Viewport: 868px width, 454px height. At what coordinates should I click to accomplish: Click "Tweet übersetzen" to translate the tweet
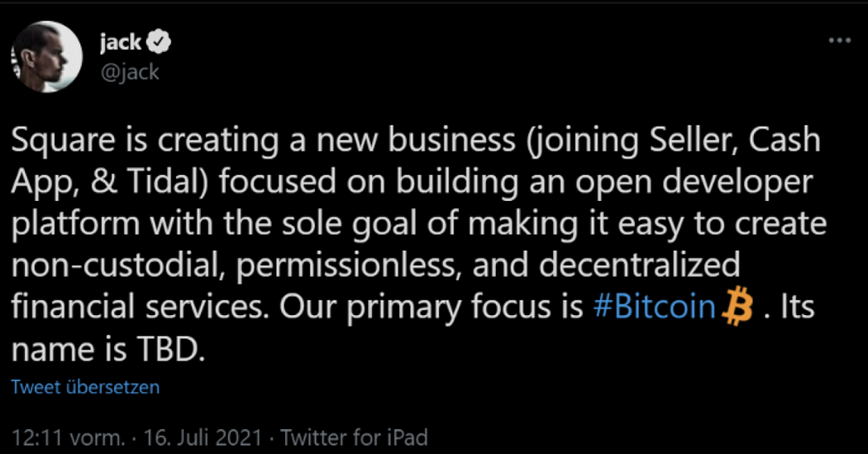click(x=85, y=386)
